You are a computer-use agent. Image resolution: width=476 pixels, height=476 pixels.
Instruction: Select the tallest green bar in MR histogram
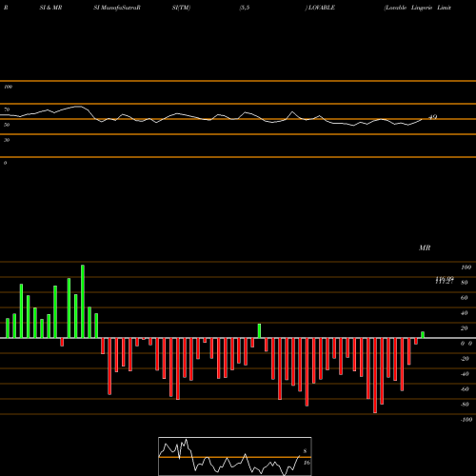(x=83, y=302)
